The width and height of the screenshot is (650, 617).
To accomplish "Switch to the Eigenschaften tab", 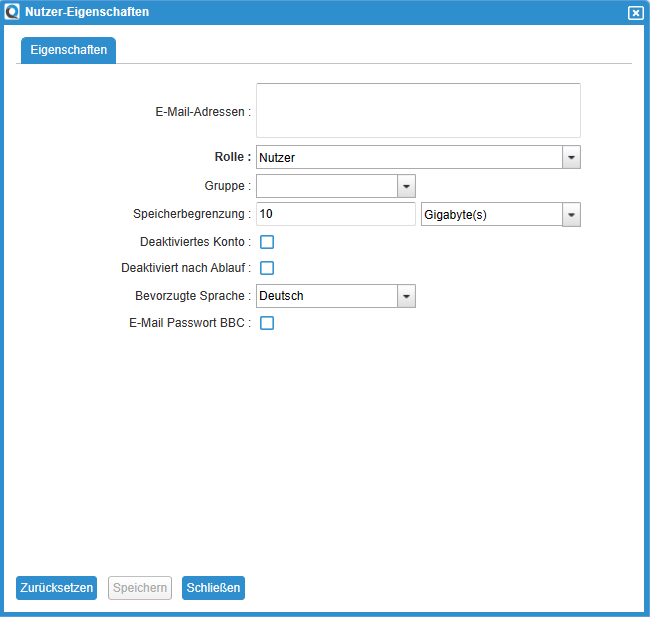I will click(68, 50).
